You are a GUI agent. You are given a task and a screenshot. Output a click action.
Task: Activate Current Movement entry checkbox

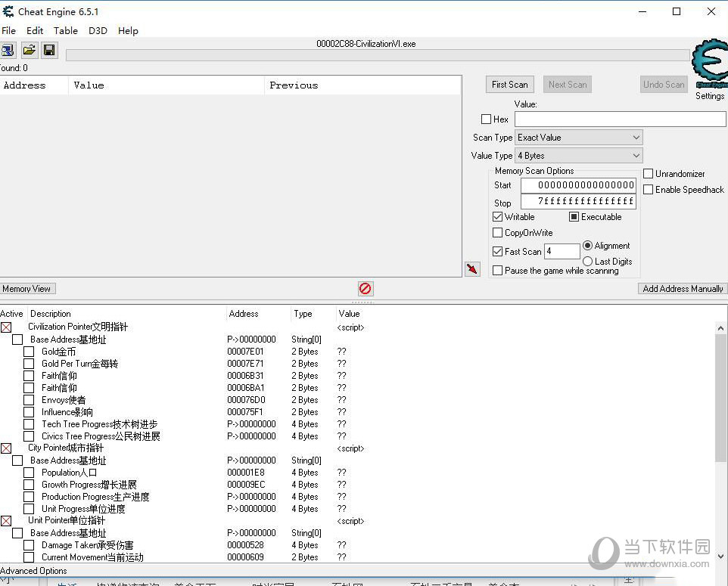[29, 557]
